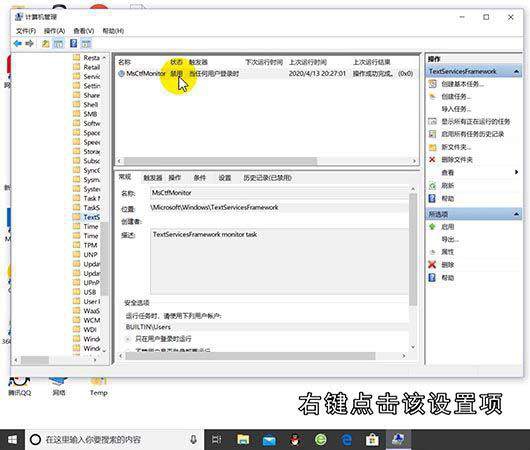
Task: Open Microsoft Store from the taskbar
Action: 372,440
